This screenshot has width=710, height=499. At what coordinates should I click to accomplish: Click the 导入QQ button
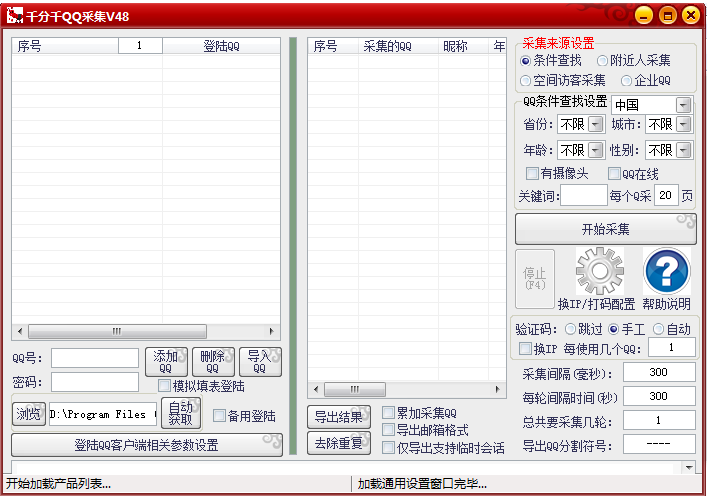(260, 362)
